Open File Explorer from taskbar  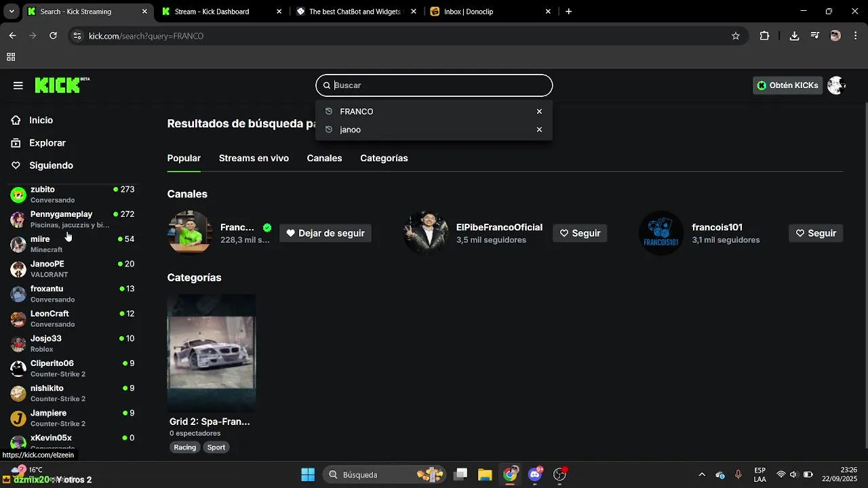click(484, 474)
